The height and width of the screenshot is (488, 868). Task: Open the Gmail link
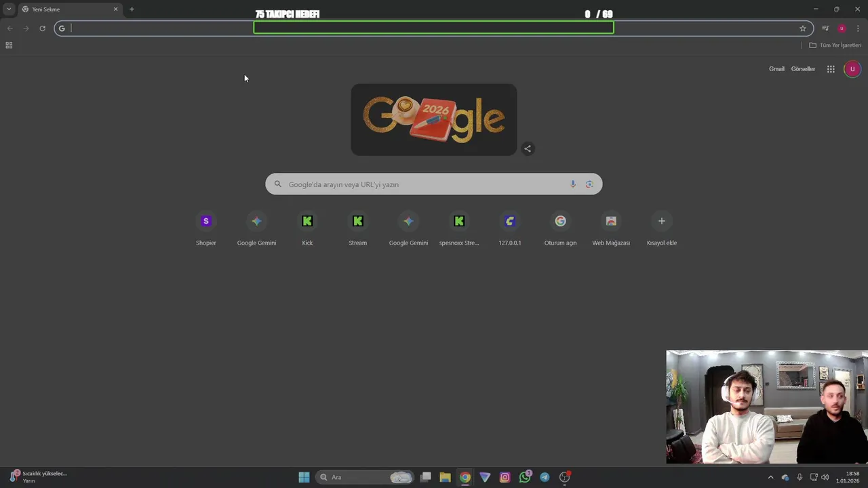point(776,69)
